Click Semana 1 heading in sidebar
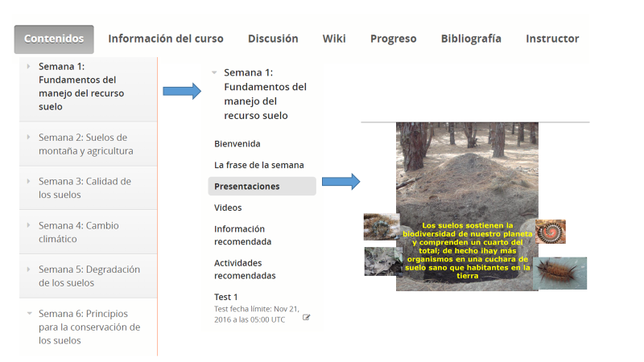The width and height of the screenshot is (644, 362). coord(81,86)
